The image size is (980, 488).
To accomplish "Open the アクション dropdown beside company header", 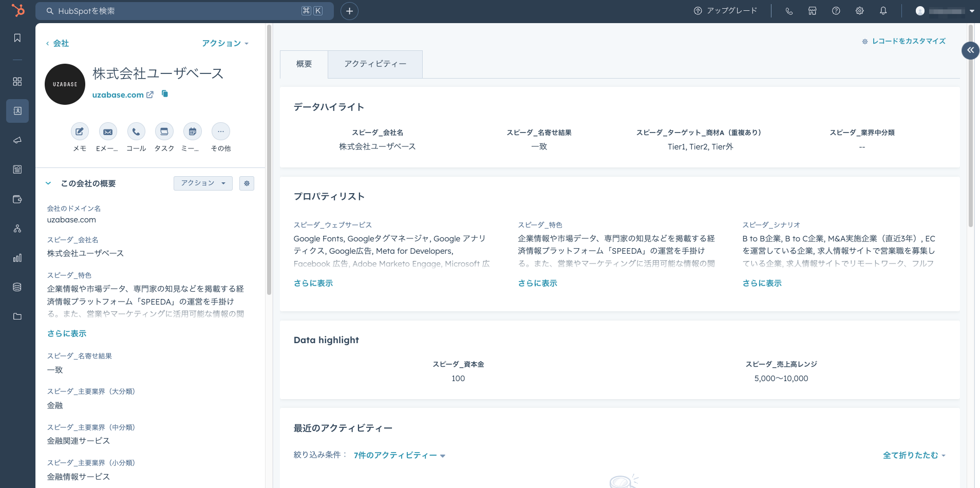I will point(225,43).
